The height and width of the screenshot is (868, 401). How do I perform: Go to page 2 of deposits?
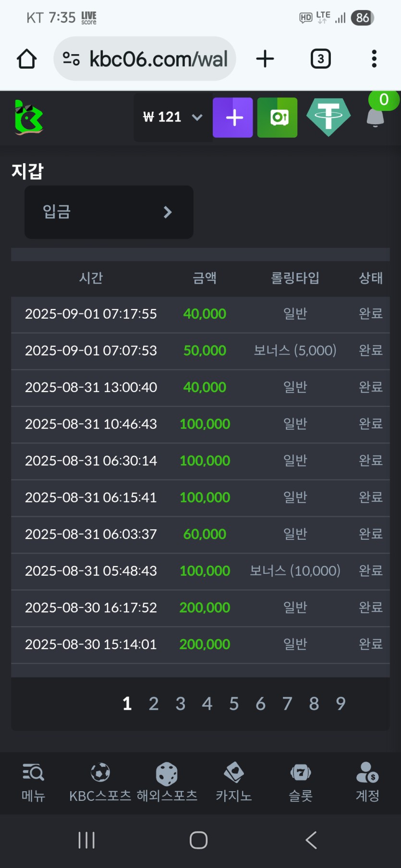(x=154, y=703)
